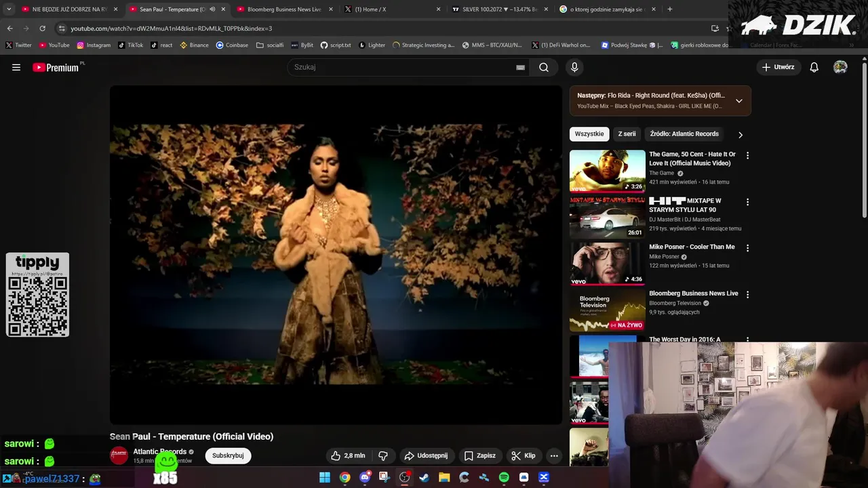Open Steam from the taskbar
This screenshot has height=488, width=868.
tap(425, 477)
